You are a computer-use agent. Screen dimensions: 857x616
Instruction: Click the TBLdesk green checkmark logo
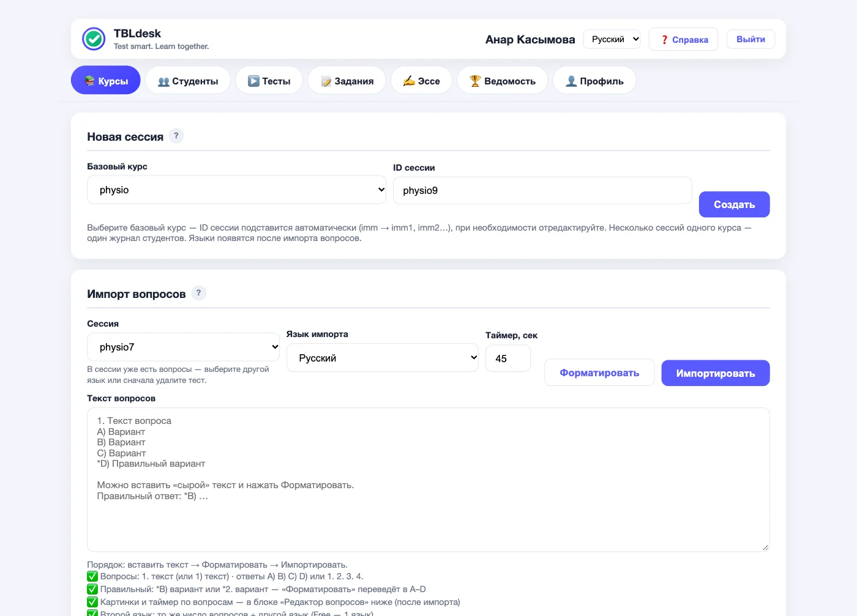(x=94, y=39)
